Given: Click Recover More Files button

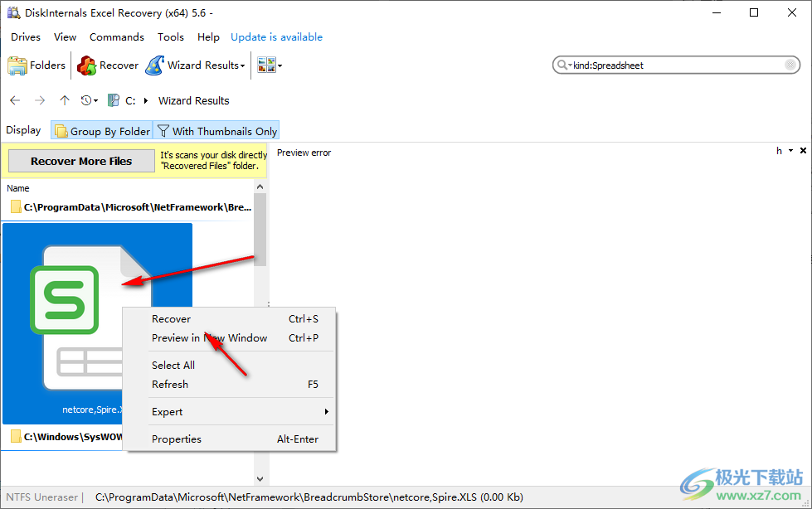Looking at the screenshot, I should point(81,161).
